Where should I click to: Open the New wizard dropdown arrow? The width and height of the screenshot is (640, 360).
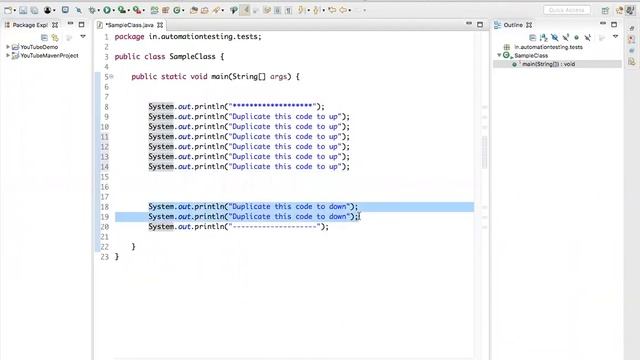[x=14, y=11]
